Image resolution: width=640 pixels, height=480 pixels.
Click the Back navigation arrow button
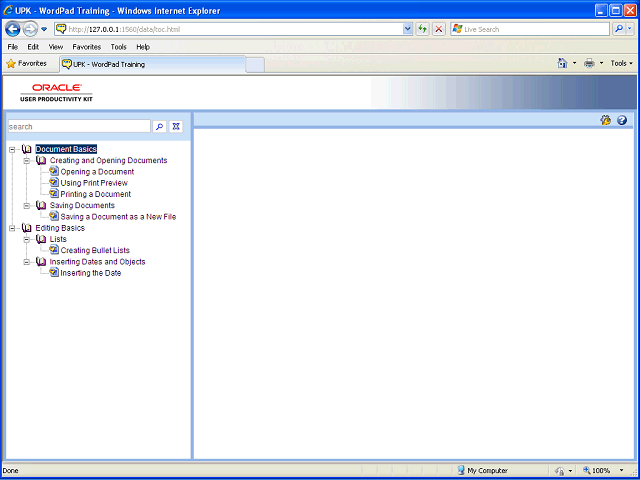13,29
